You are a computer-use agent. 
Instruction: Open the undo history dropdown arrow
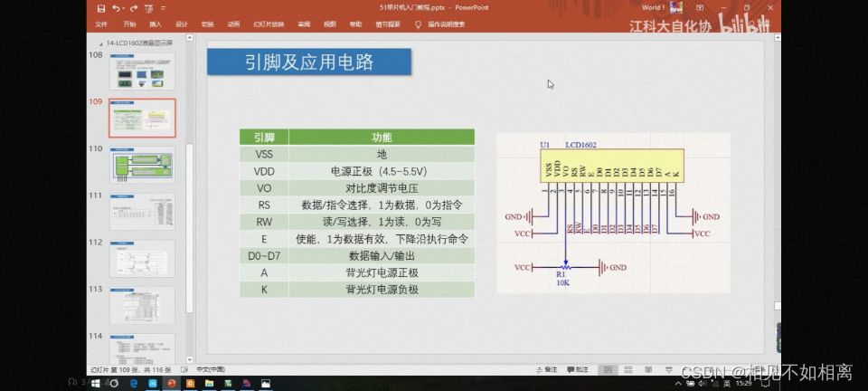[x=123, y=8]
